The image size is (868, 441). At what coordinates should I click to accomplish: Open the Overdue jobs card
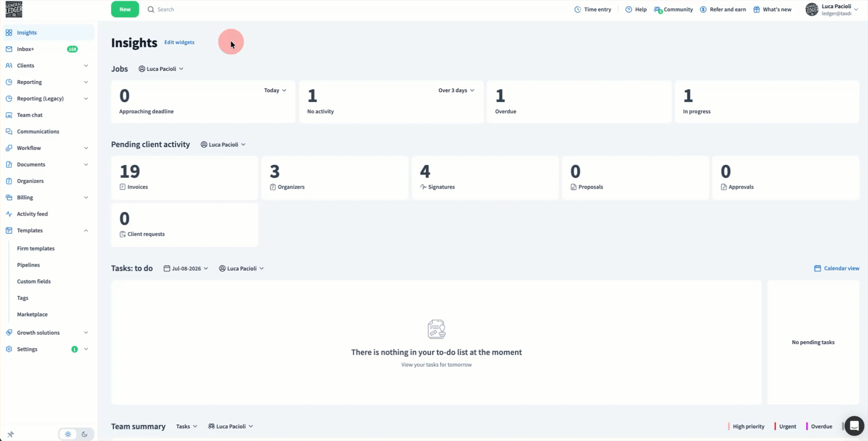tap(579, 101)
